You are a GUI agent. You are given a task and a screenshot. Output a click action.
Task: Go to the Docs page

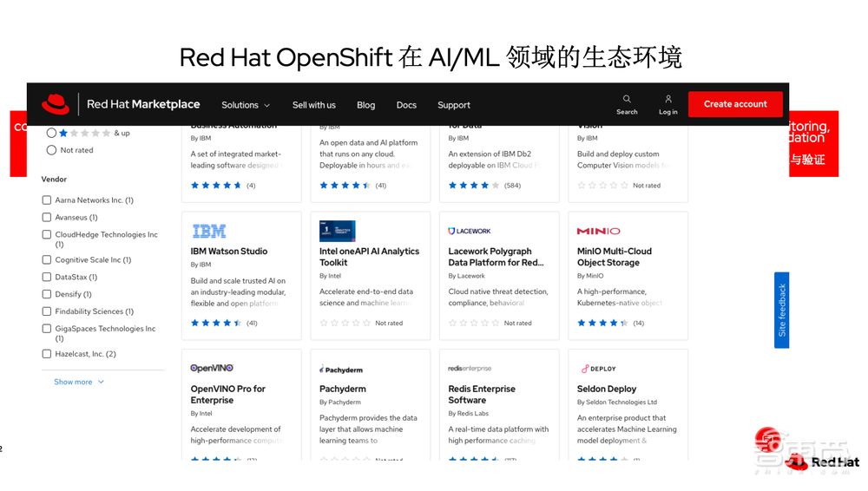point(406,105)
